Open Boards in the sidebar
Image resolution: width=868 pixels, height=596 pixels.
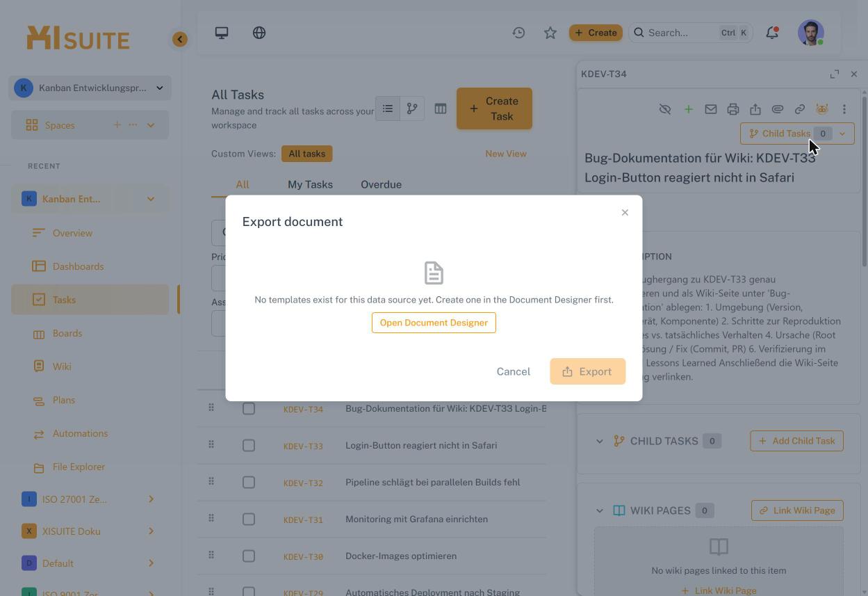67,333
